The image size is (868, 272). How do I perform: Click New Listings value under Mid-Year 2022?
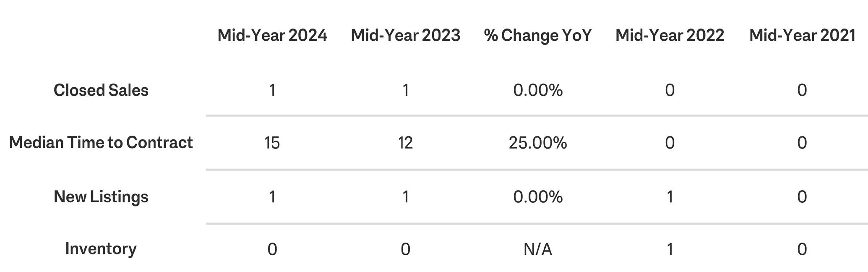[x=670, y=197]
